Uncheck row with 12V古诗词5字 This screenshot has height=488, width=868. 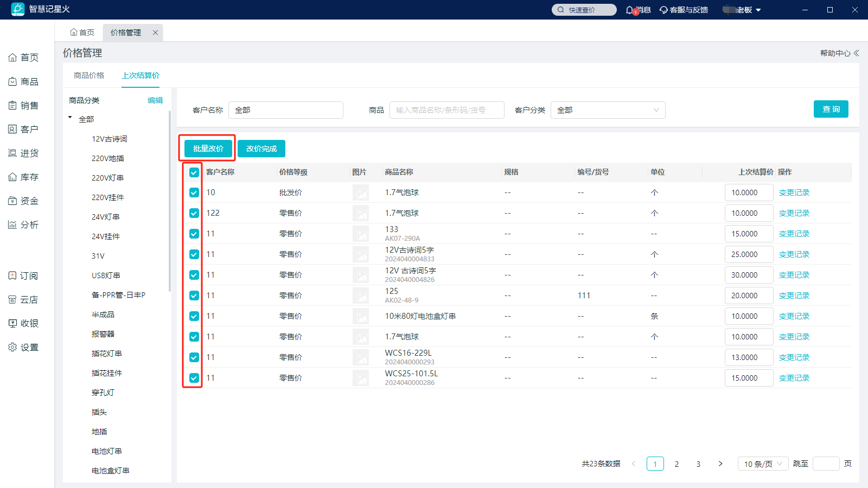194,254
